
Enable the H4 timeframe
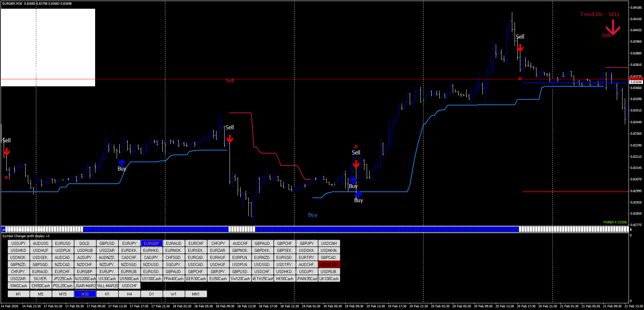point(129,294)
